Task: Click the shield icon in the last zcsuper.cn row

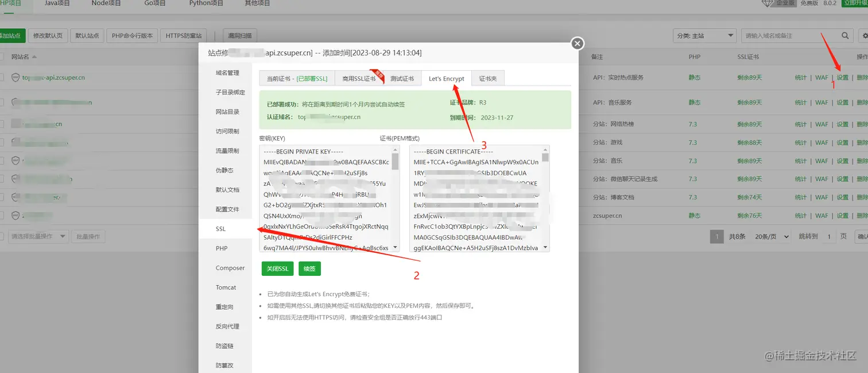Action: pyautogui.click(x=16, y=216)
